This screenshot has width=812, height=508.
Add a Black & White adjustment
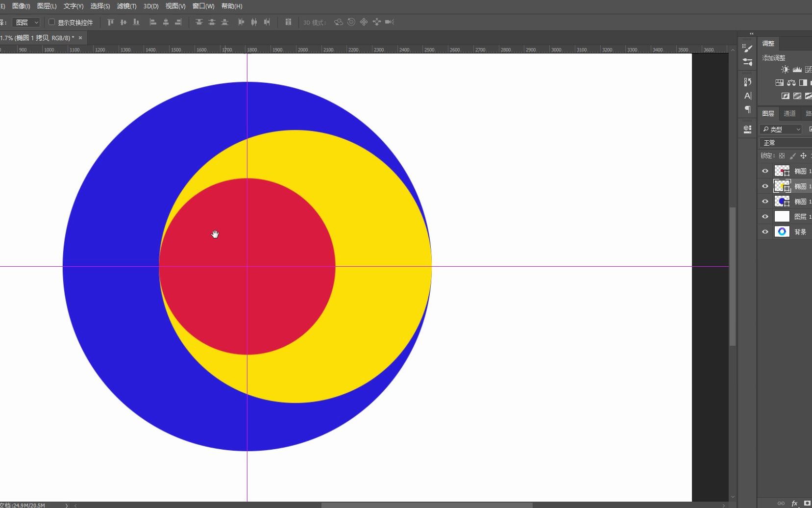(803, 83)
